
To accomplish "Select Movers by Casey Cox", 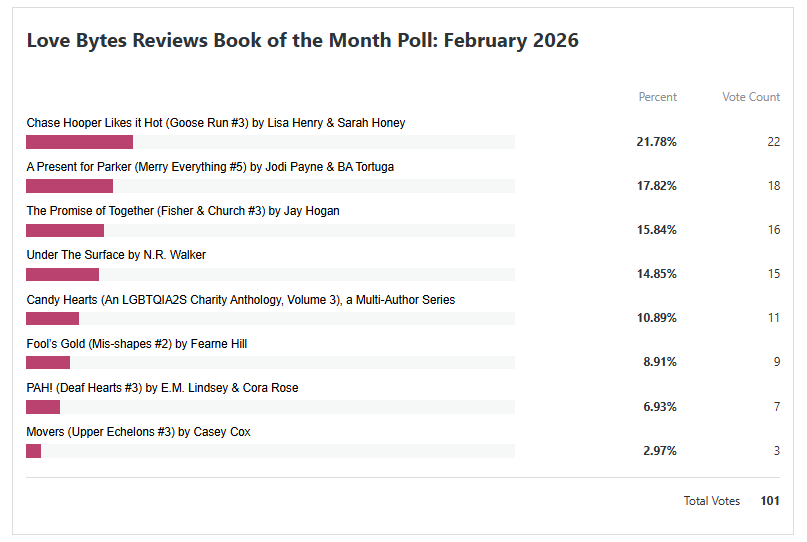I will pos(138,432).
